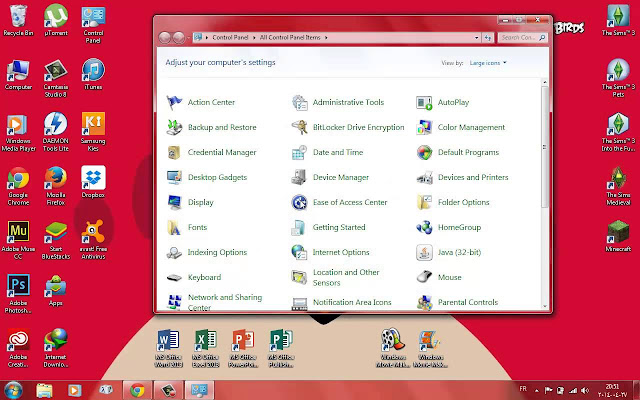The image size is (640, 400).
Task: Click the Default Programs text link
Action: (468, 152)
